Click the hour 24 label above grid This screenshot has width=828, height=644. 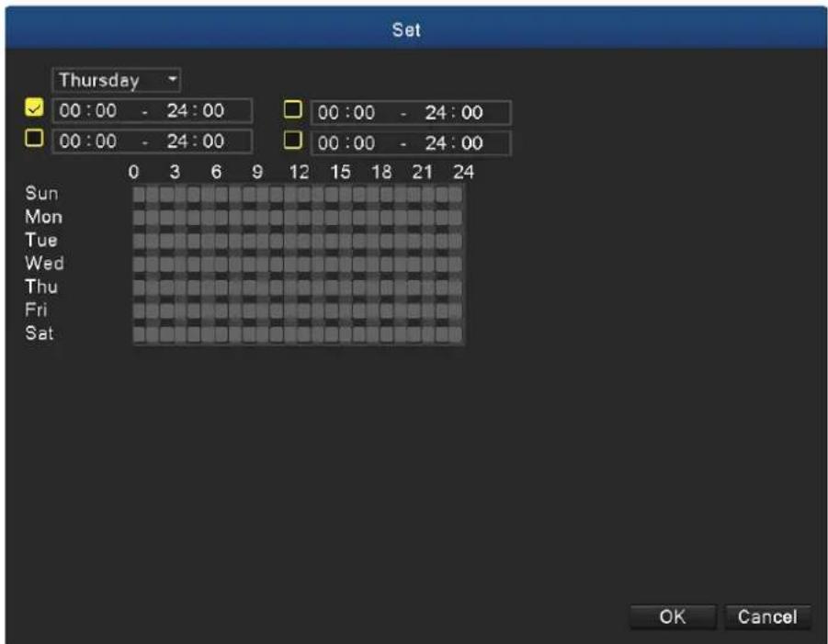point(464,172)
